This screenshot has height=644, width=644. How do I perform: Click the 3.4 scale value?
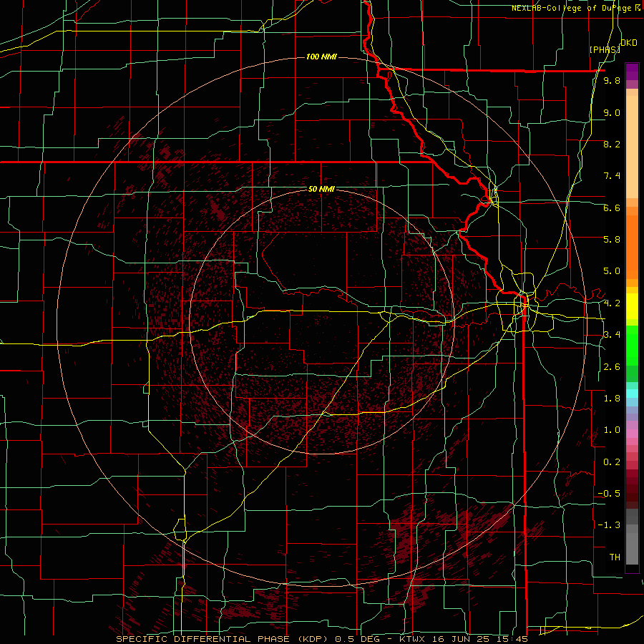pyautogui.click(x=612, y=335)
